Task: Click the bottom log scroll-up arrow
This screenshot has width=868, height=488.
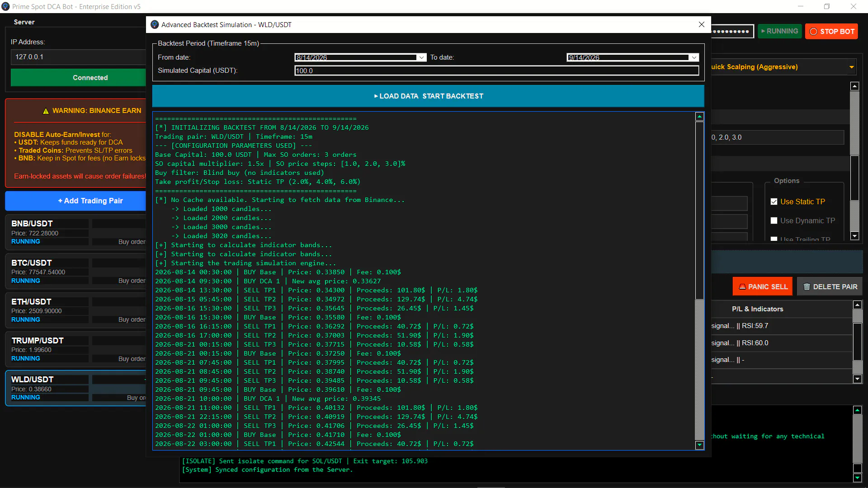Action: (857, 410)
